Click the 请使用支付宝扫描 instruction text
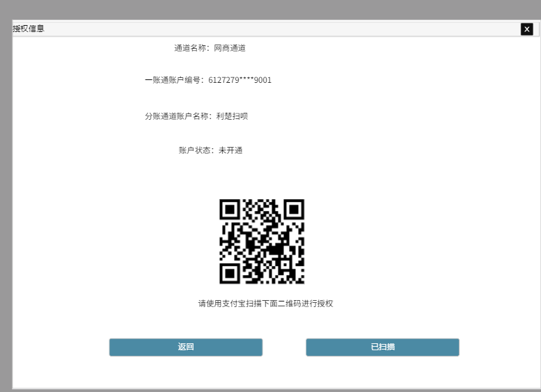The image size is (541, 392). [265, 304]
